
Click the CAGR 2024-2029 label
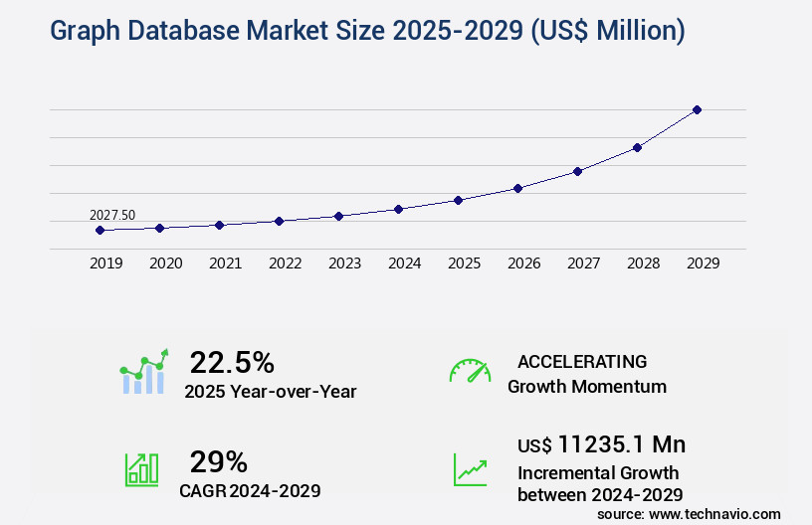pos(250,490)
